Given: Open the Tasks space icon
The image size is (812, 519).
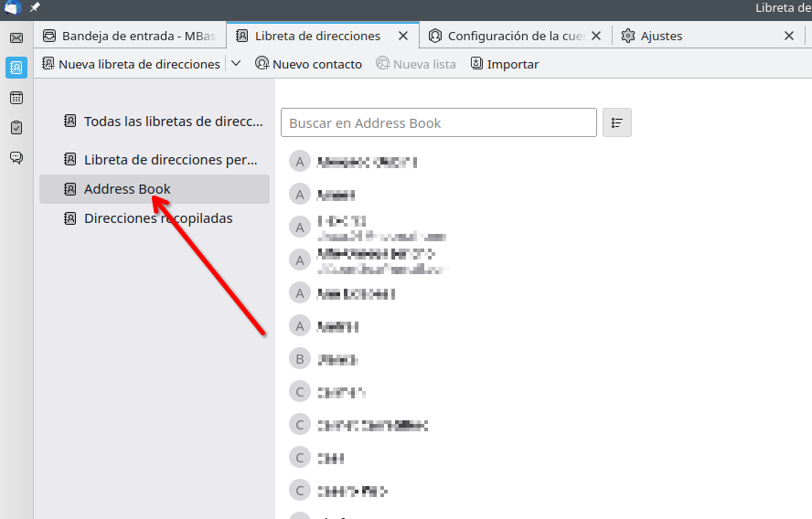Looking at the screenshot, I should 16,128.
